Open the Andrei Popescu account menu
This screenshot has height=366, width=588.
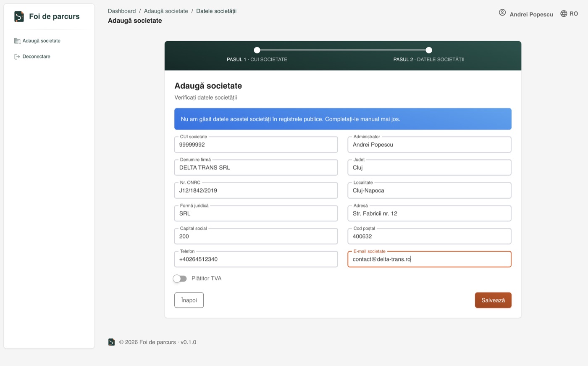(x=526, y=14)
